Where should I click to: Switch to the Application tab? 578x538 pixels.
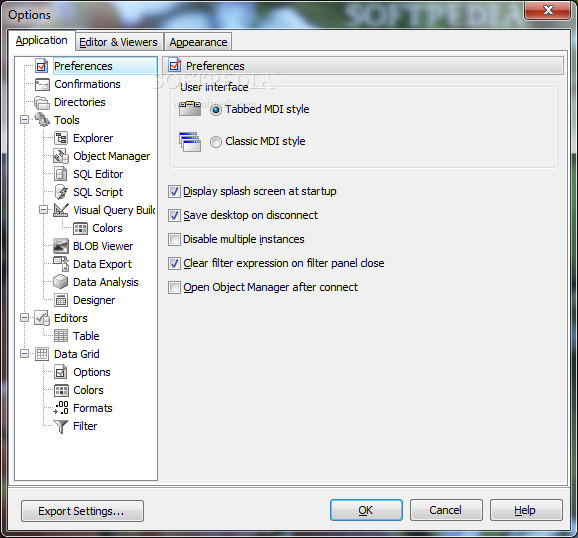[x=41, y=40]
